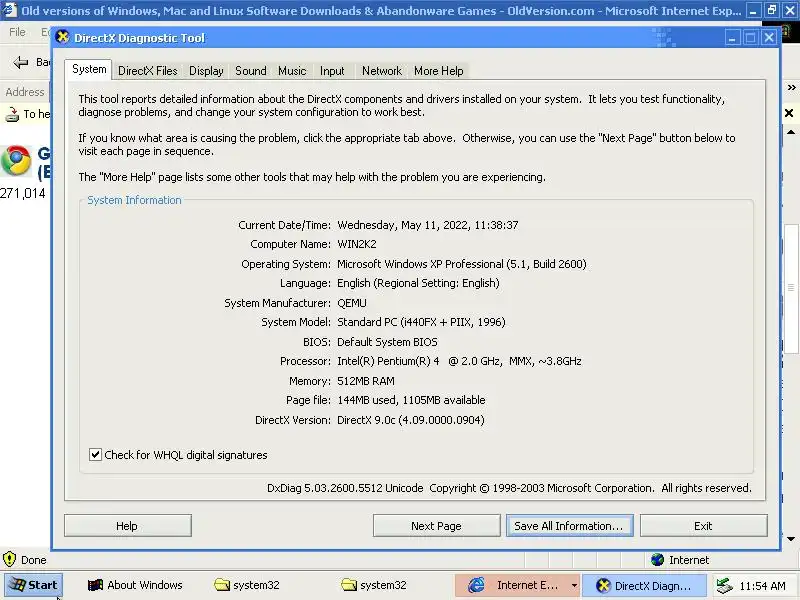Screen dimensions: 800x600
Task: Click the Google Chrome logo on webpage
Action: click(x=16, y=161)
